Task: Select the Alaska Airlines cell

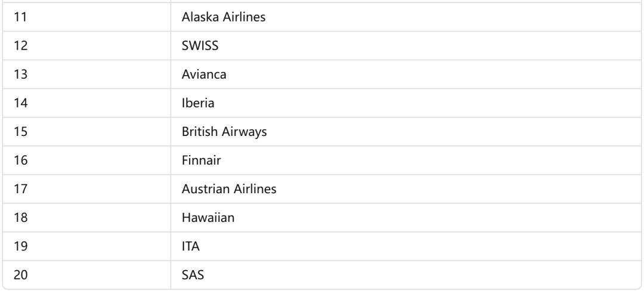Action: tap(405, 17)
